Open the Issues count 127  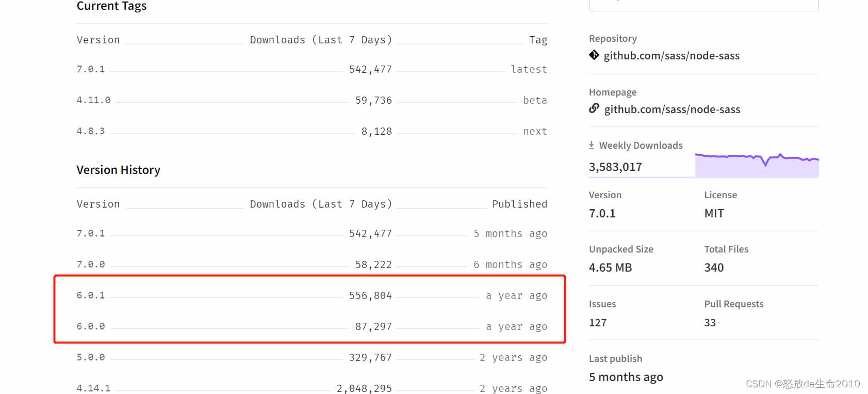click(x=598, y=323)
